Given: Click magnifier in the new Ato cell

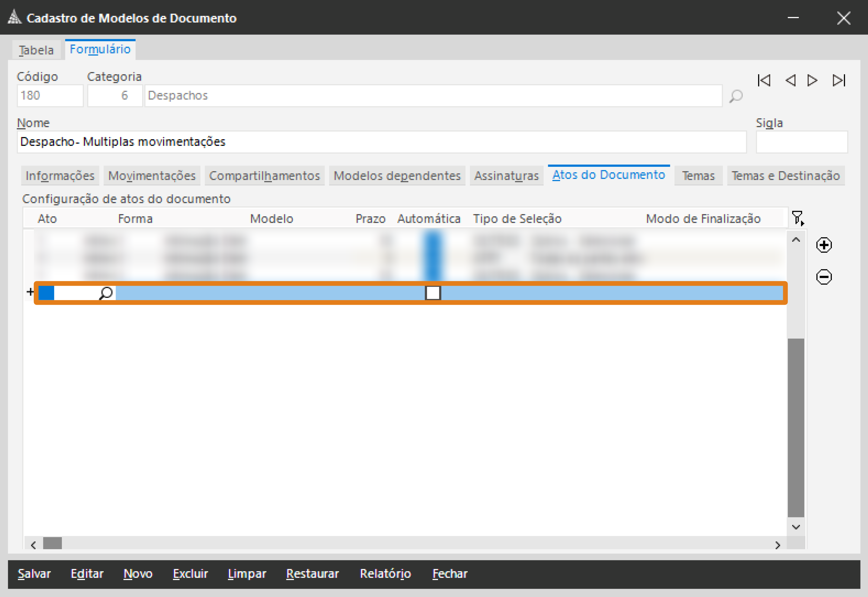Looking at the screenshot, I should tap(106, 293).
